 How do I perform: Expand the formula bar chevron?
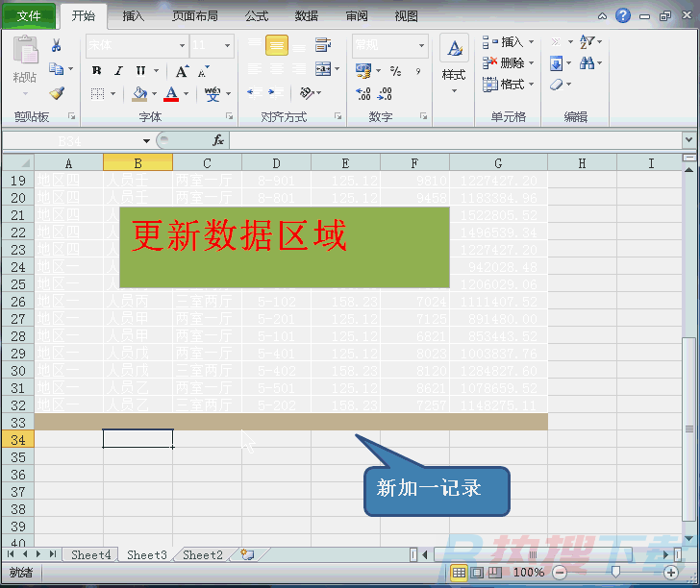point(688,139)
